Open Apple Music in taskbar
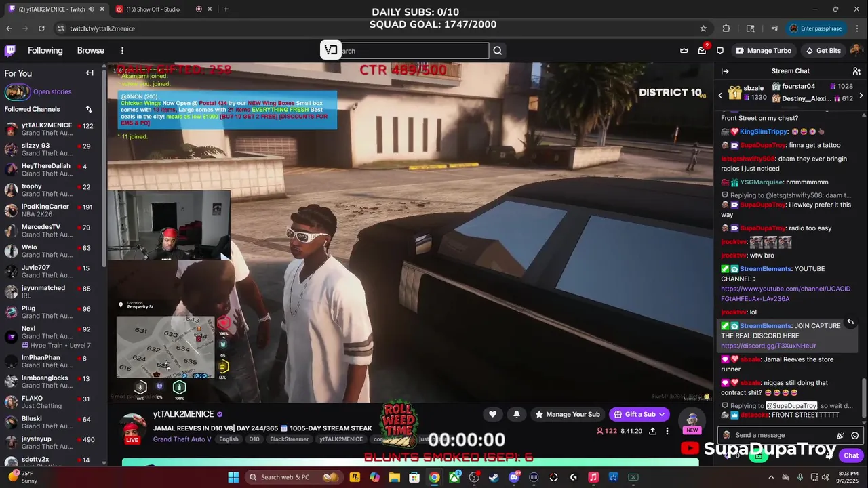The width and height of the screenshot is (868, 488). [x=593, y=477]
